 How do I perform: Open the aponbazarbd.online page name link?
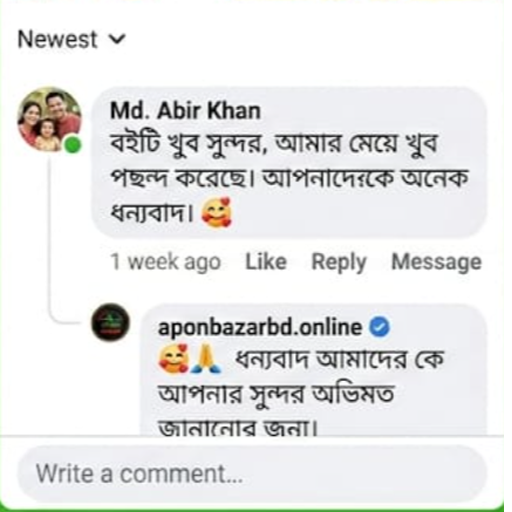coord(260,327)
